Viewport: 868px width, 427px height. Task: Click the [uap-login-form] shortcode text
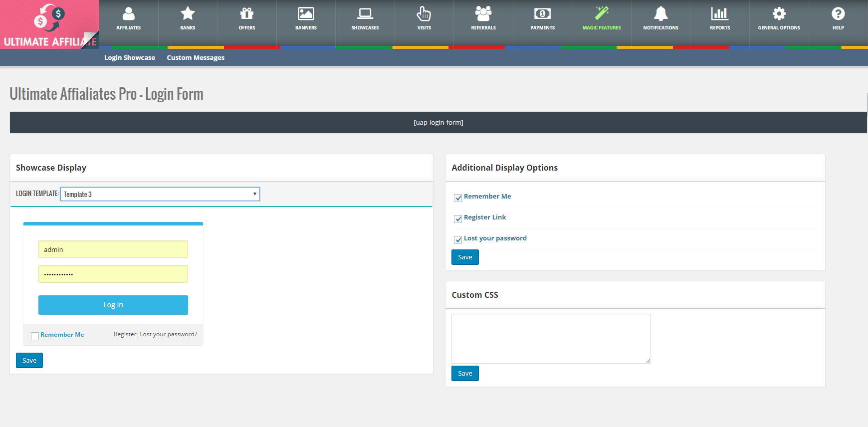pos(438,122)
